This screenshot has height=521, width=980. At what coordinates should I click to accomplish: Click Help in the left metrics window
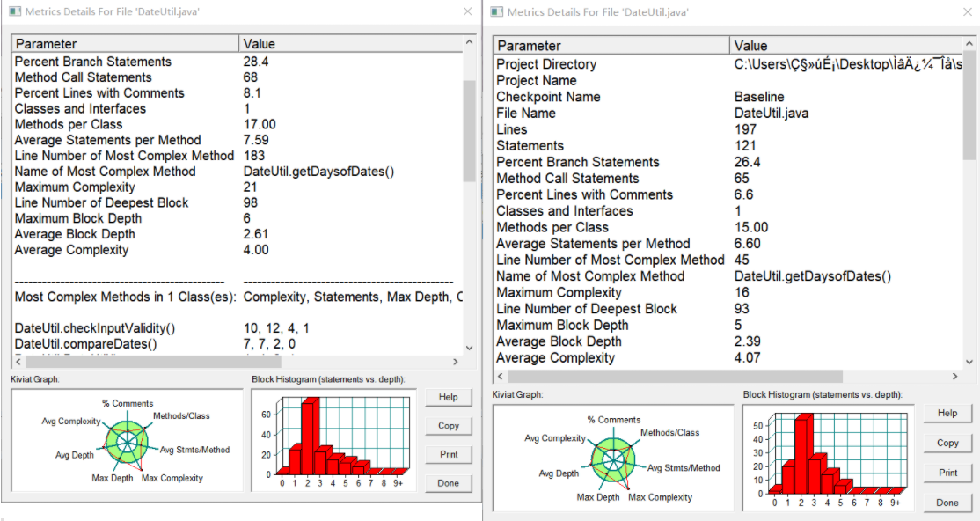[x=448, y=397]
